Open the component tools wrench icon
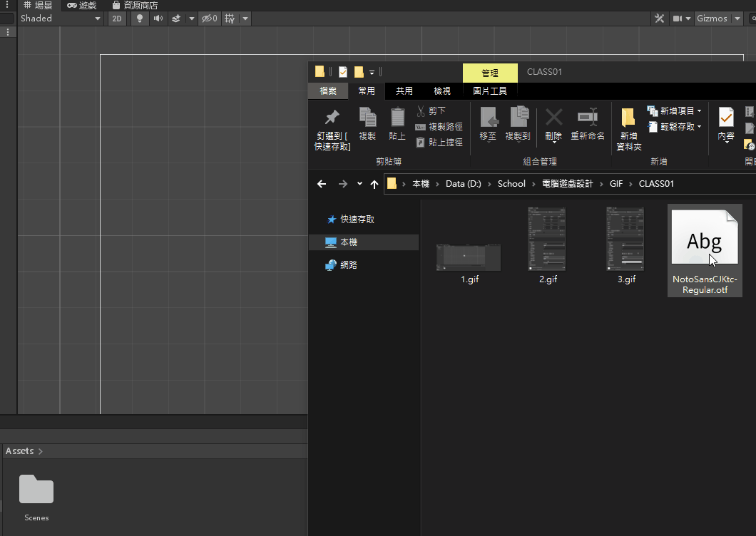 [x=659, y=19]
